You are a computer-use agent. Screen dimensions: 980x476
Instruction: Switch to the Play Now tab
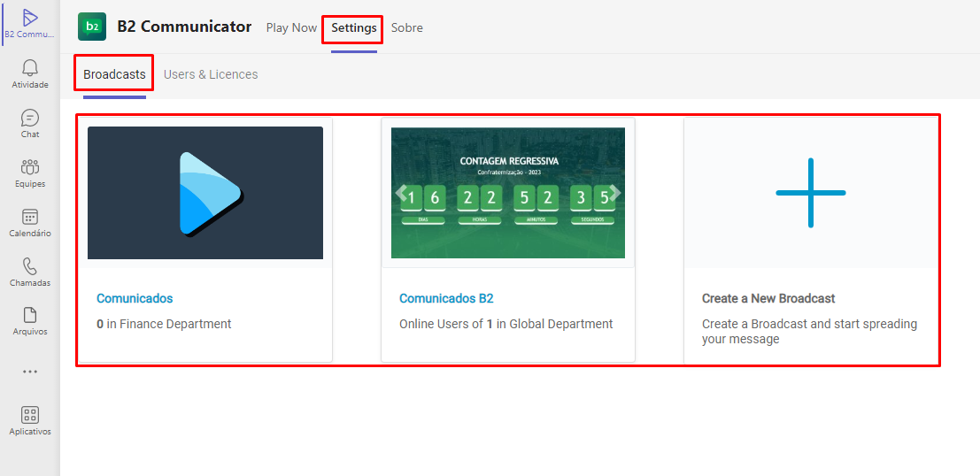pos(291,27)
